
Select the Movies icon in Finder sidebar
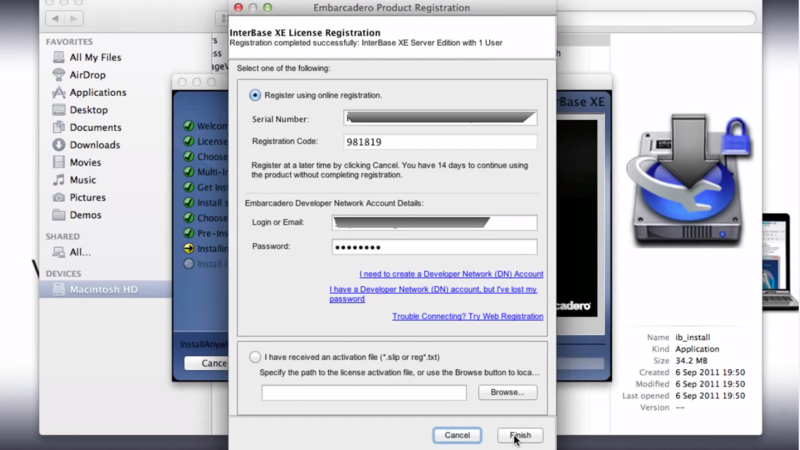[x=59, y=162]
